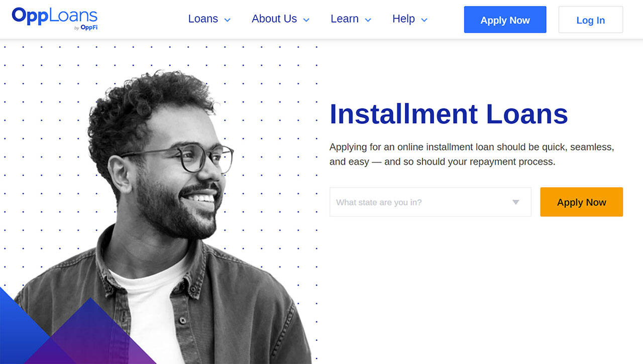Click the blue Apply Now header button
Image resolution: width=643 pixels, height=364 pixels.
[505, 20]
